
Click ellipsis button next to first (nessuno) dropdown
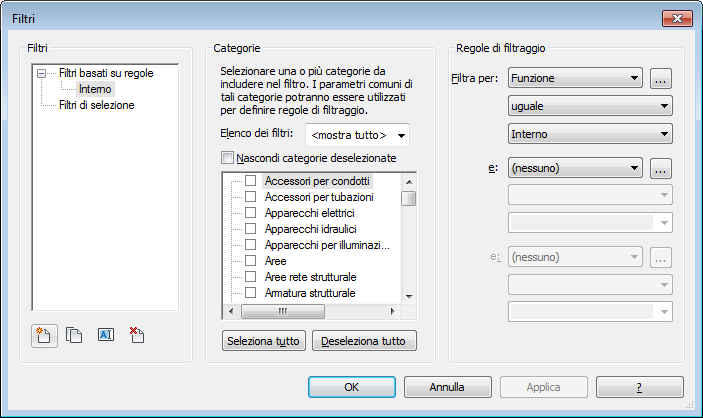tap(659, 168)
